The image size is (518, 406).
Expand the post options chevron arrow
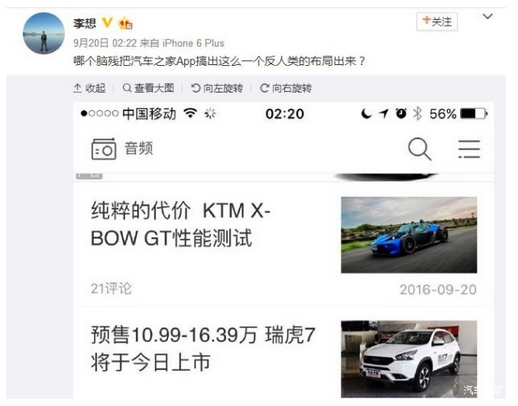[488, 16]
